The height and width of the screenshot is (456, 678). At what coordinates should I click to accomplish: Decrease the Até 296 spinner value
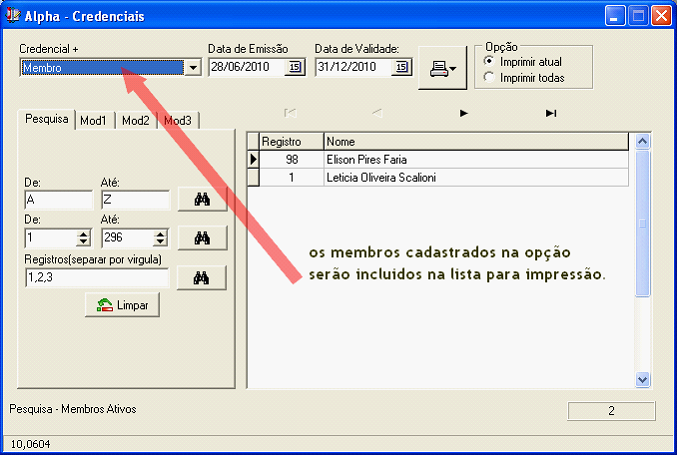160,242
